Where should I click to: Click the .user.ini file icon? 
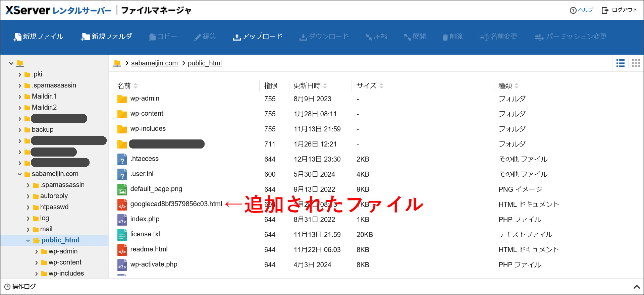point(122,174)
